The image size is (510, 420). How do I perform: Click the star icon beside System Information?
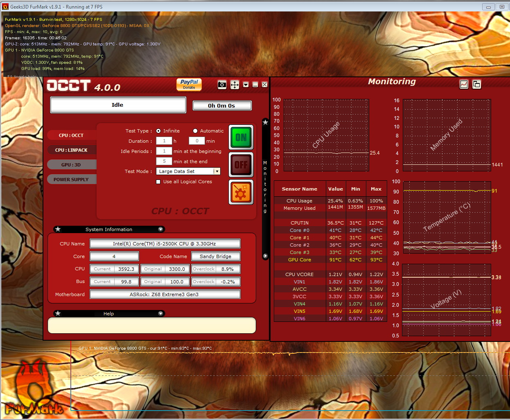(58, 229)
